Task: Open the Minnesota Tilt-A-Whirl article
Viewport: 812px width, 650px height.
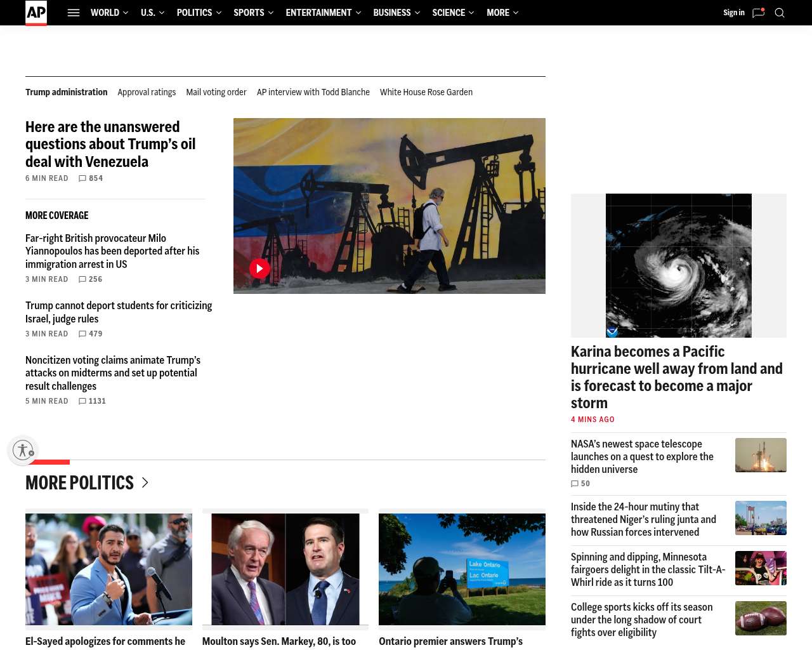Action: (x=648, y=570)
